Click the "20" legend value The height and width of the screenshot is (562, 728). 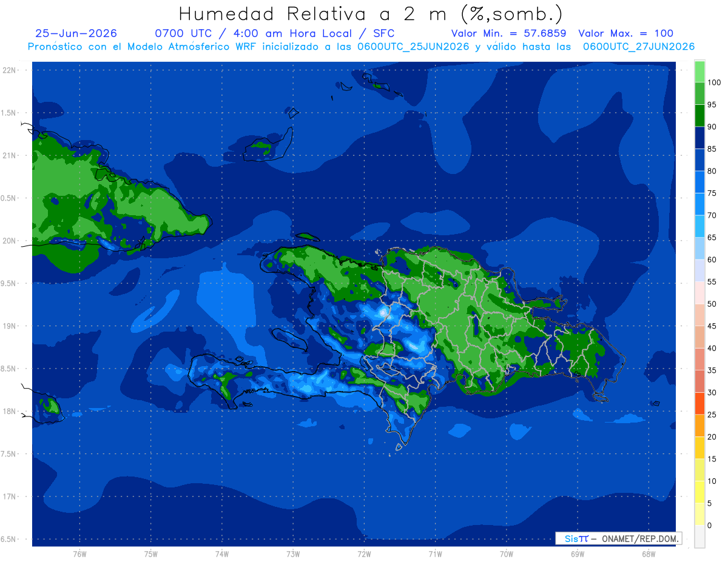[x=712, y=437]
